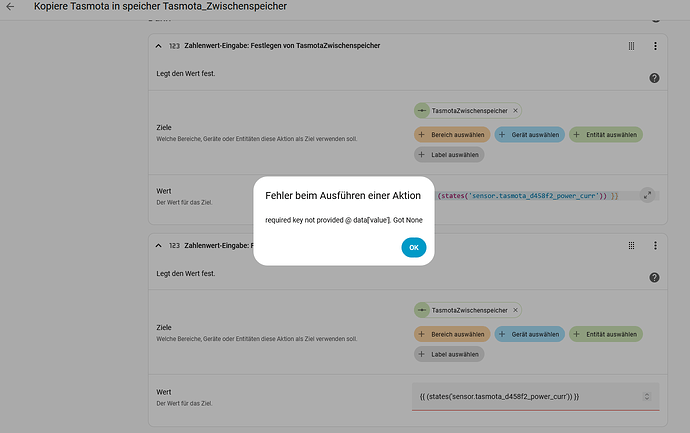690x433 pixels.
Task: Click 'Bereich auswählen' in first action
Action: click(451, 134)
